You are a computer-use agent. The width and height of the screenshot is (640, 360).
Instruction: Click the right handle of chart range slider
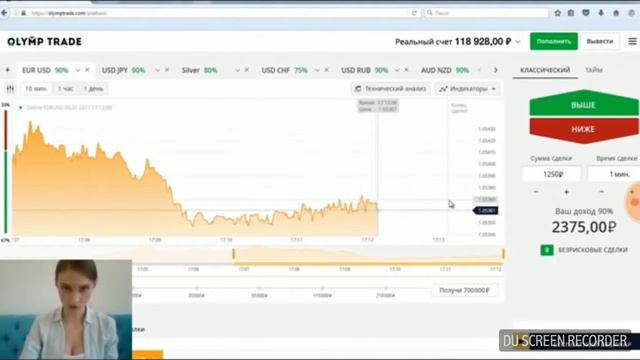[x=503, y=254]
